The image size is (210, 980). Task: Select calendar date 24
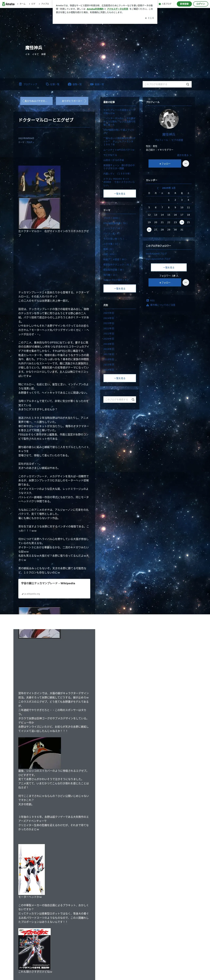pos(182,222)
